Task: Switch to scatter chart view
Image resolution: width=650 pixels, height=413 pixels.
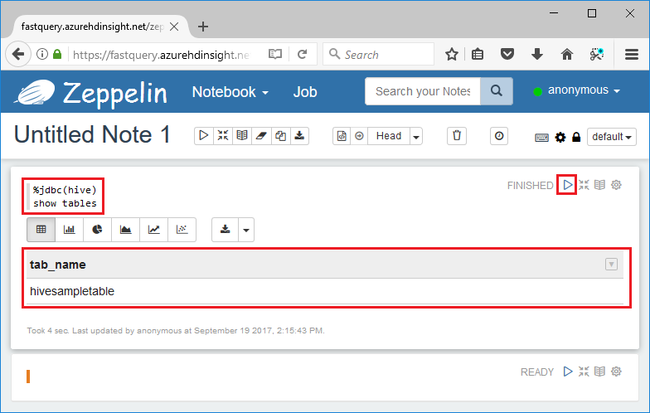Action: (182, 229)
